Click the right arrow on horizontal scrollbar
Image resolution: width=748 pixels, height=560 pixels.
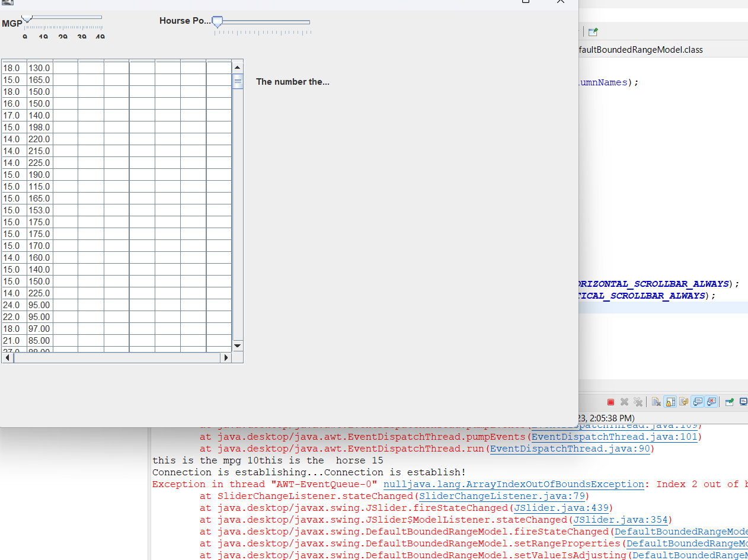[x=226, y=357]
